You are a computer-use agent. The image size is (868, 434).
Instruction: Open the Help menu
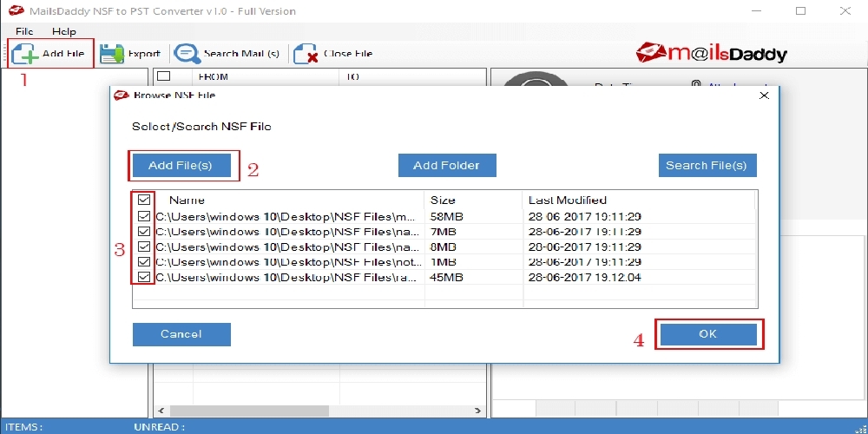[x=63, y=31]
